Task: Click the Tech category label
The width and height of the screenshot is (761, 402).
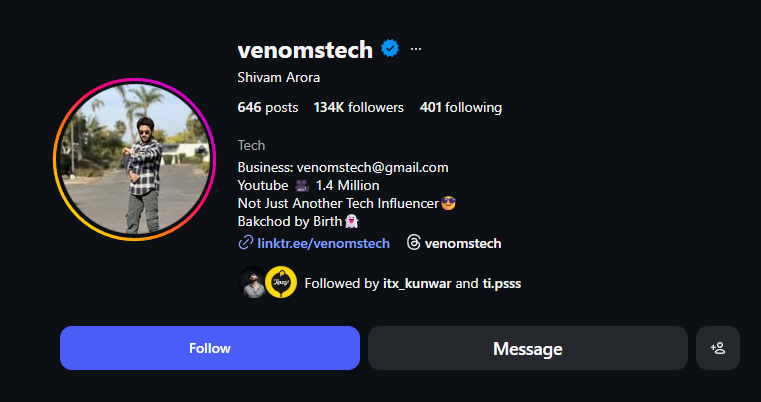Action: click(251, 145)
